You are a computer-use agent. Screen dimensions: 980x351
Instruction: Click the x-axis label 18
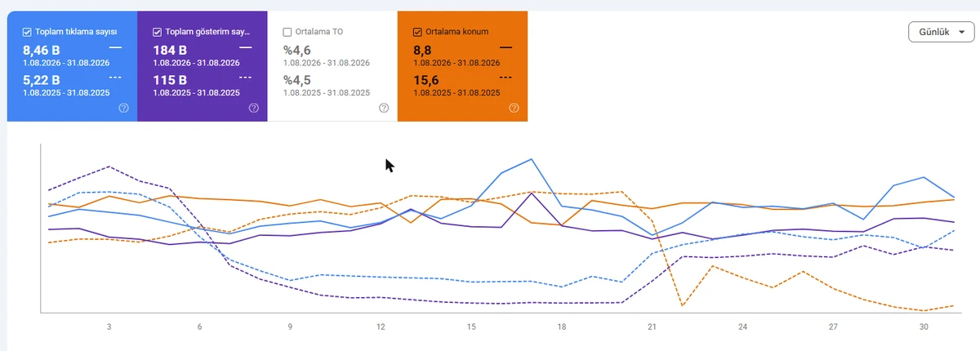pos(562,327)
